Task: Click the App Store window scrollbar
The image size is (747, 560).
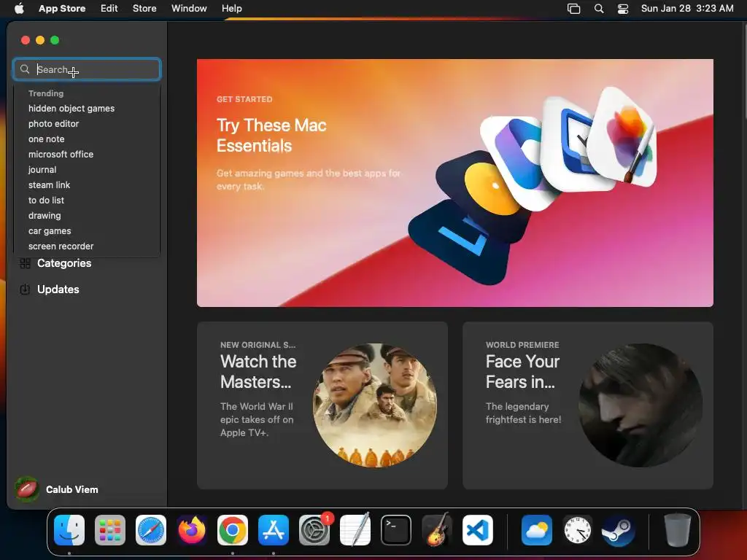Action: tap(745, 71)
